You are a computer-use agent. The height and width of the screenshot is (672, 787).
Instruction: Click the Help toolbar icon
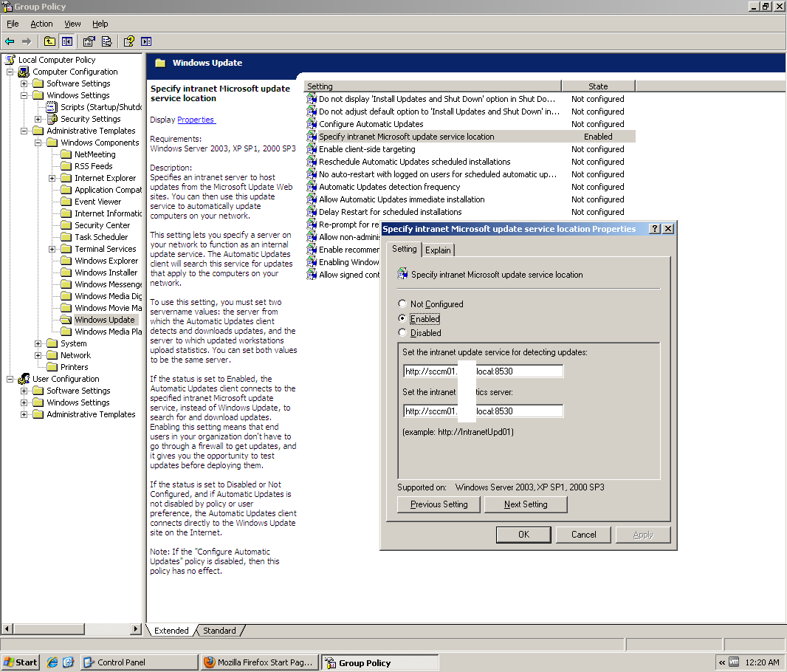129,41
